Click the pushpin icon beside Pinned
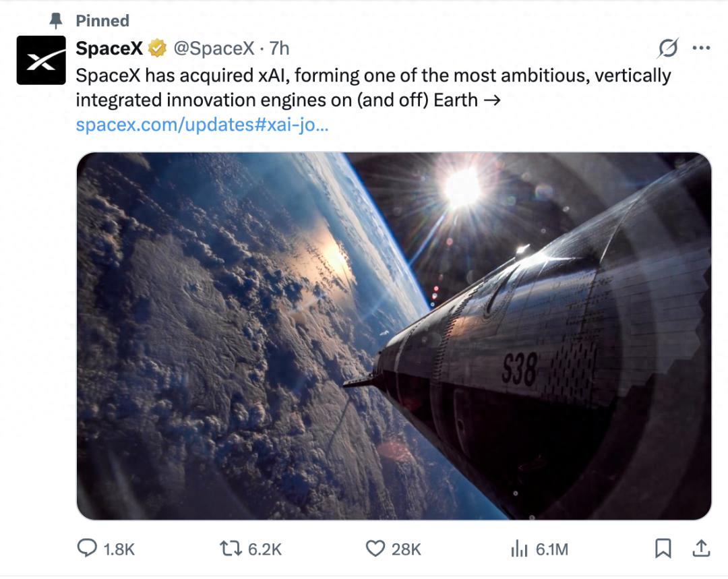 [56, 21]
